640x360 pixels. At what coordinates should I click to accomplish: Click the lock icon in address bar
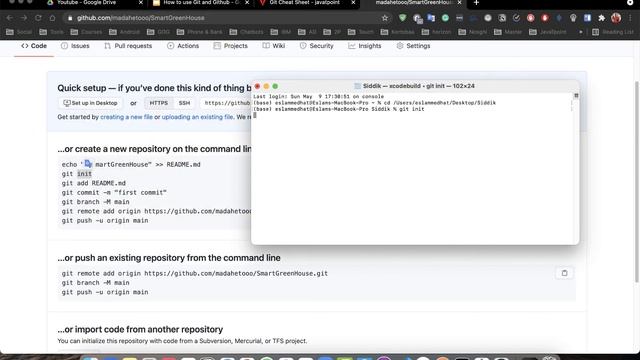point(70,18)
